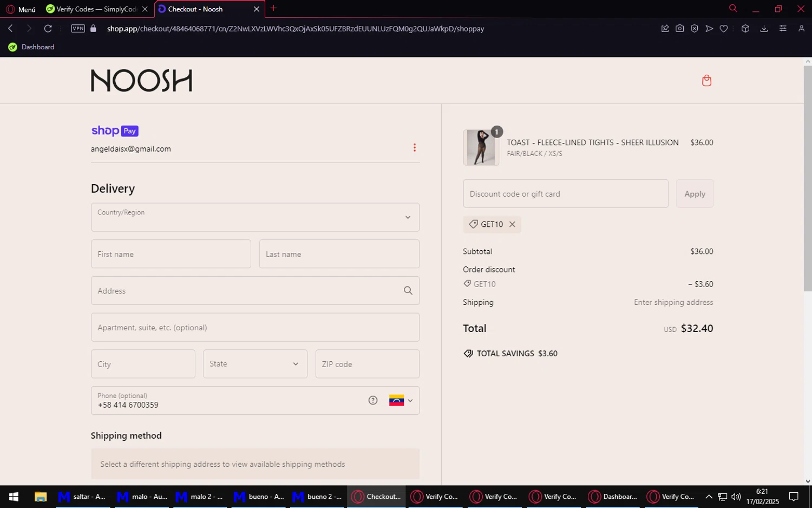Close the Checkout - Noosh tab

click(257, 9)
